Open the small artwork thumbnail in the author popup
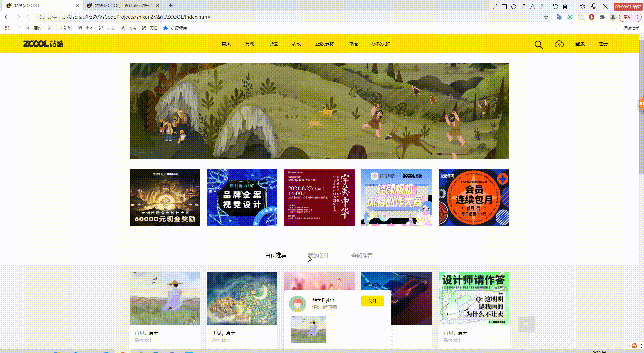The height and width of the screenshot is (353, 644). (x=308, y=329)
